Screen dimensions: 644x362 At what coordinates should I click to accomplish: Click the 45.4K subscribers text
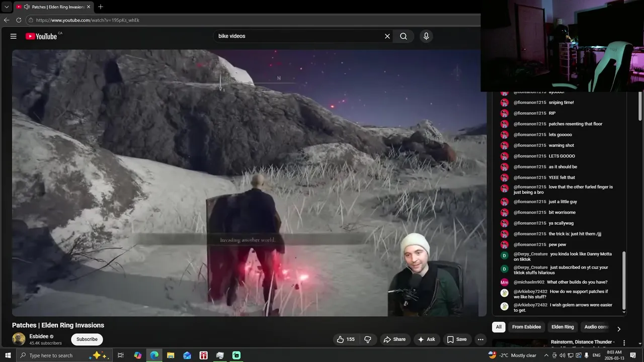click(45, 343)
